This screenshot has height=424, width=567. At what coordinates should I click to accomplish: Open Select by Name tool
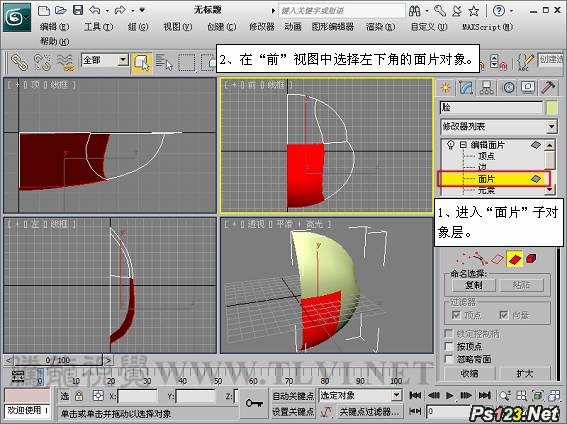tap(164, 63)
